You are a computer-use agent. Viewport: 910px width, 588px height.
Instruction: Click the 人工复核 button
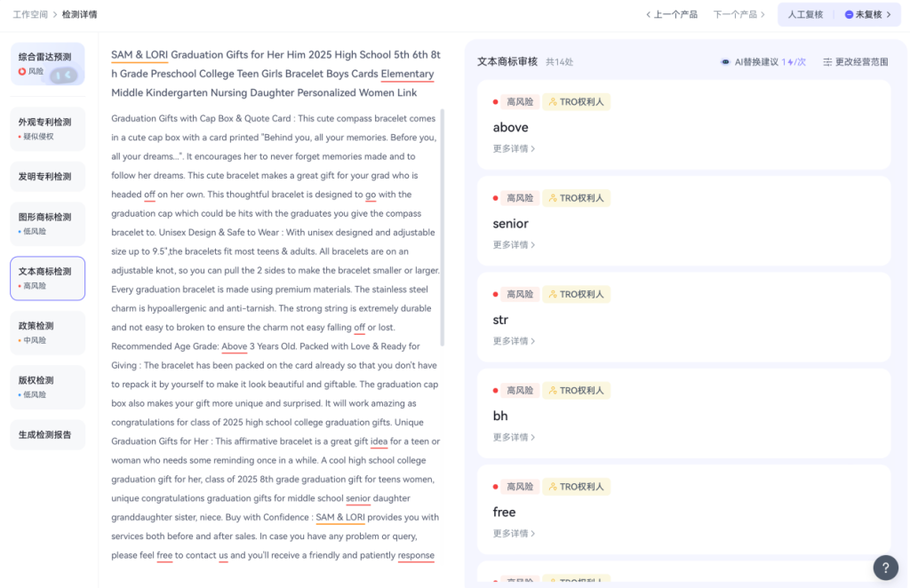pyautogui.click(x=805, y=14)
